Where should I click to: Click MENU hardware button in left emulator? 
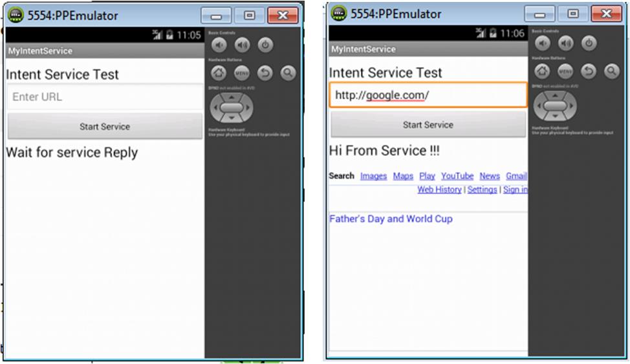[x=242, y=73]
